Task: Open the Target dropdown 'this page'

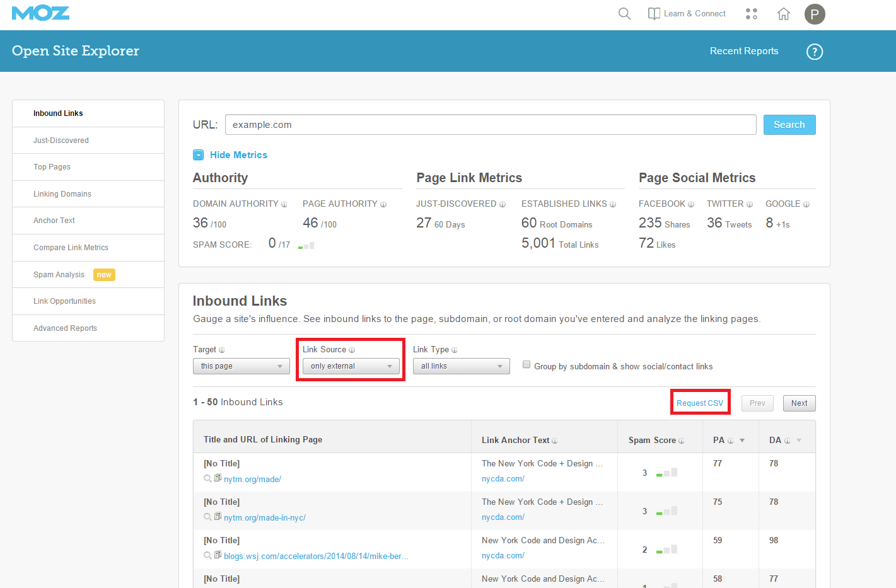Action: (x=241, y=366)
